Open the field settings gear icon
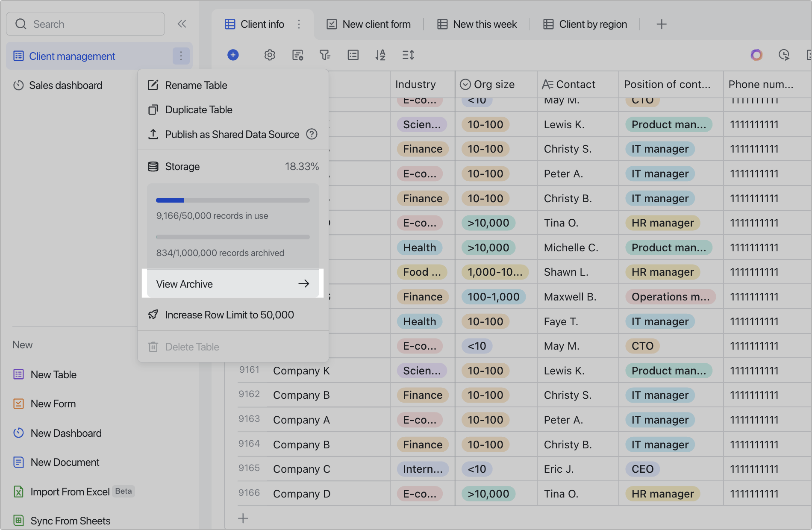Screen dimensions: 812x530 270,55
